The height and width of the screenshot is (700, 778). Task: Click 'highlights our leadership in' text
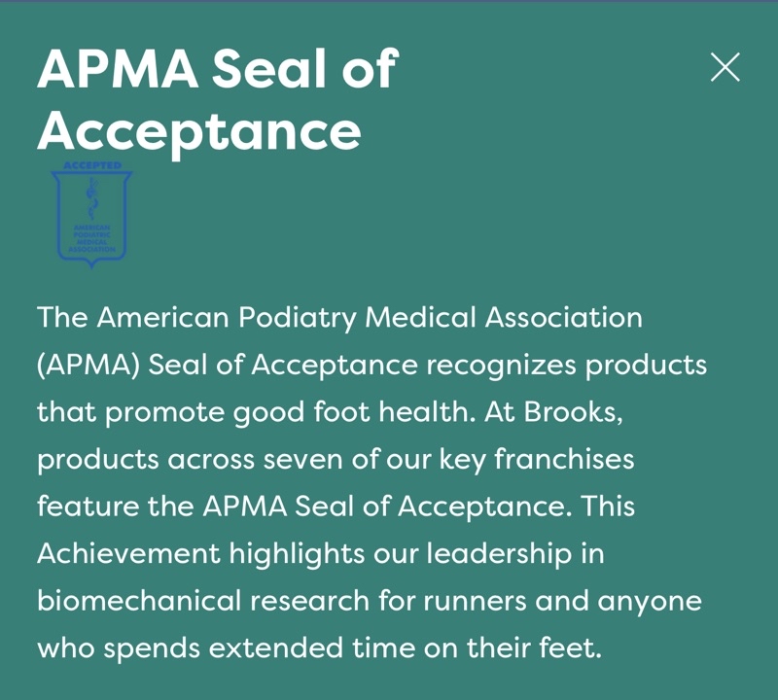(417, 553)
